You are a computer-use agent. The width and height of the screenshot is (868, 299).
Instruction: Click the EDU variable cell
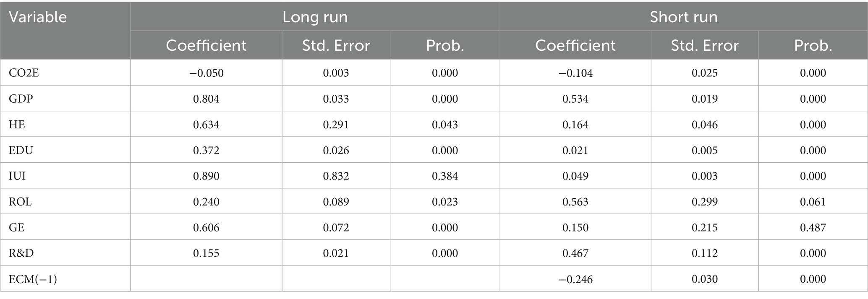click(21, 151)
